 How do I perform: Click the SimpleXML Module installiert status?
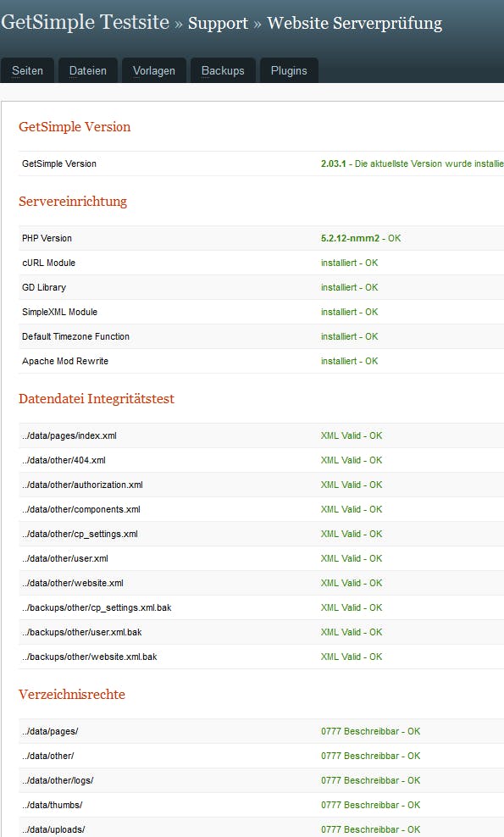(x=349, y=313)
